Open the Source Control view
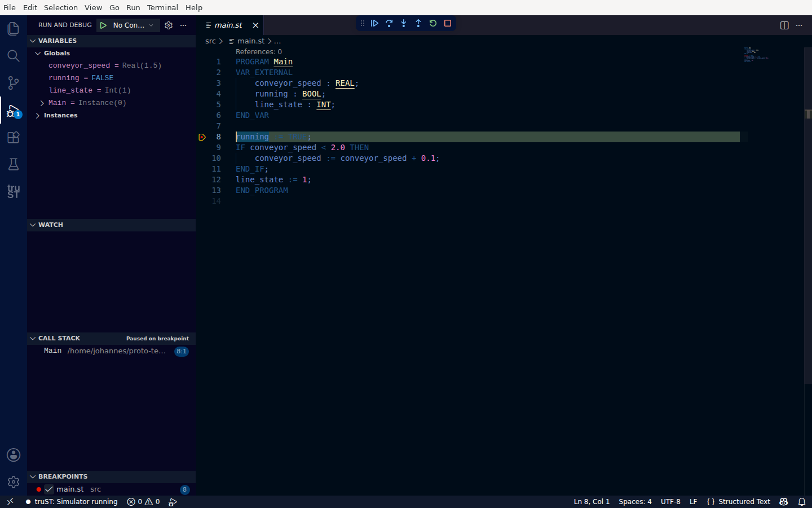The height and width of the screenshot is (508, 812). [x=14, y=83]
